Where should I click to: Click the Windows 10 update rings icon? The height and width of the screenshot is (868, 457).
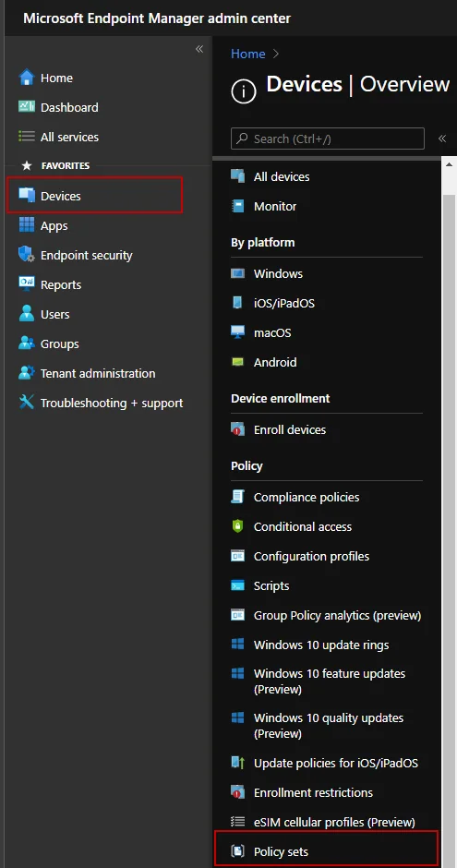pyautogui.click(x=238, y=645)
